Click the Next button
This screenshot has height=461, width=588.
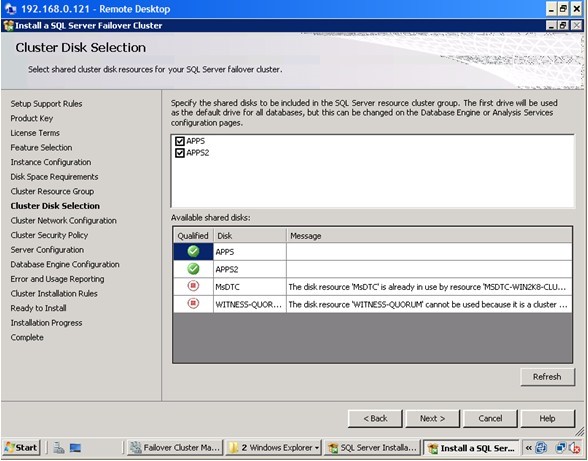432,419
